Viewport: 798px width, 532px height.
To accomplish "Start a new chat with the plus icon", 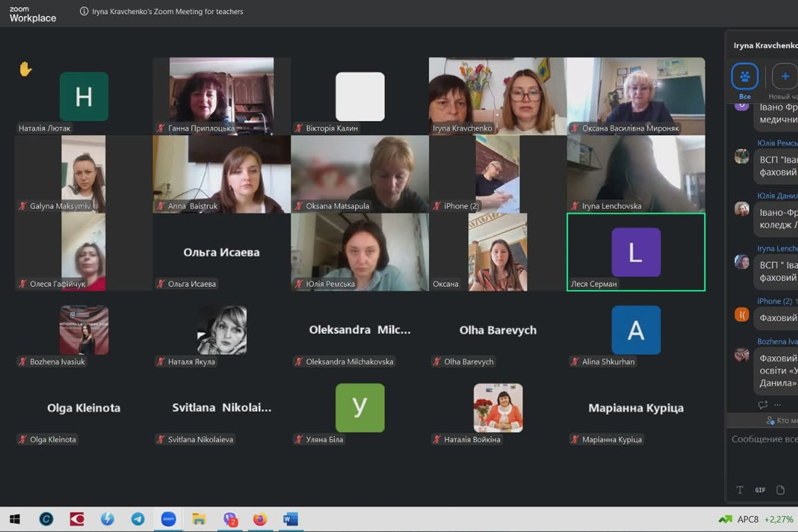I will tap(785, 77).
